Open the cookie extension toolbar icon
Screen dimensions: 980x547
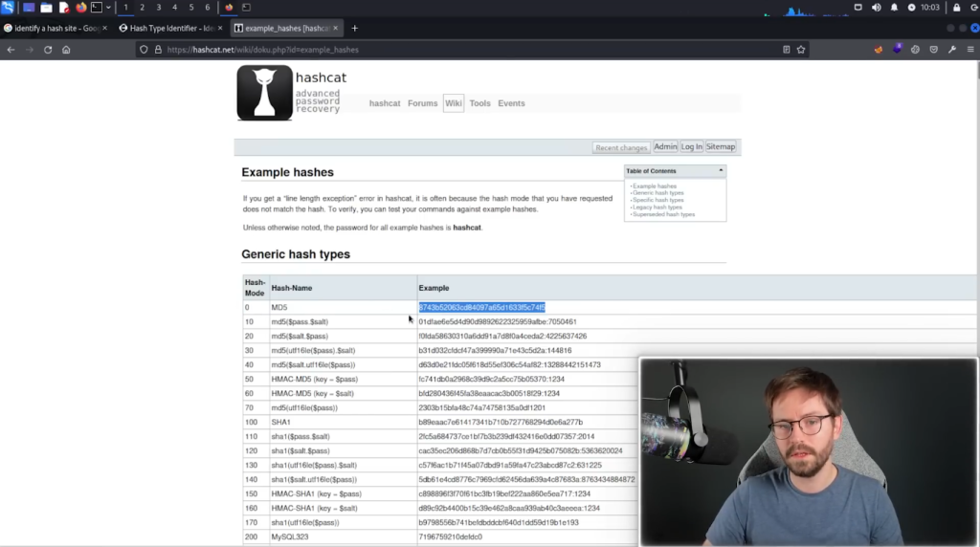pyautogui.click(x=915, y=50)
